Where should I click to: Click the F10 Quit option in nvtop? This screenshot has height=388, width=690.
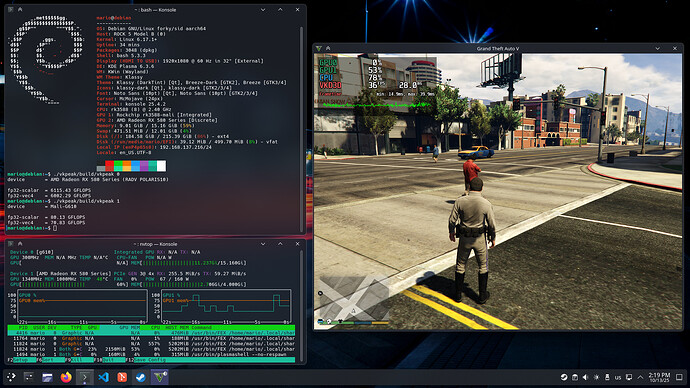pyautogui.click(x=110, y=360)
